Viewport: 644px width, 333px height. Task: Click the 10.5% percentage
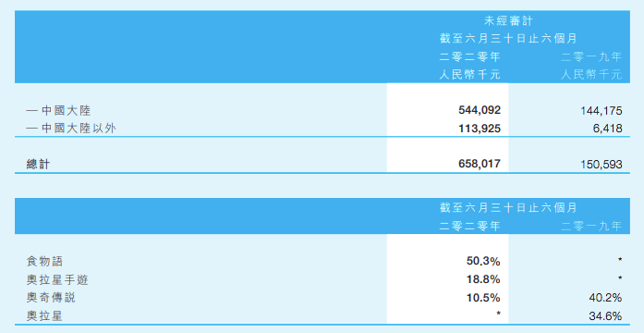coord(483,298)
